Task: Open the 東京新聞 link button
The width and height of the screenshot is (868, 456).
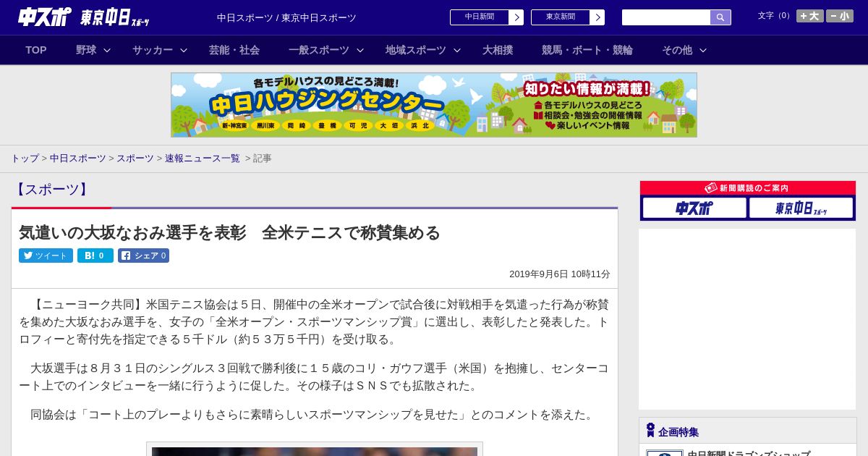Action: 561,17
